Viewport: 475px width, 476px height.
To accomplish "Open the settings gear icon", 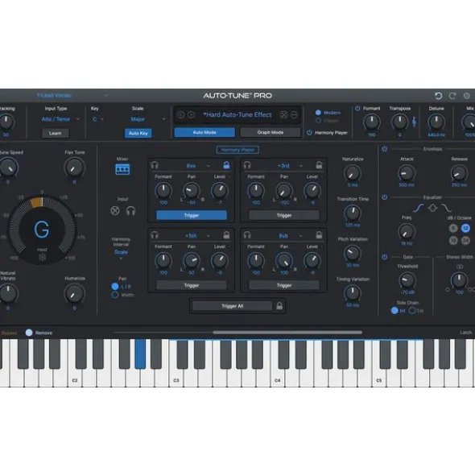I will click(x=466, y=96).
